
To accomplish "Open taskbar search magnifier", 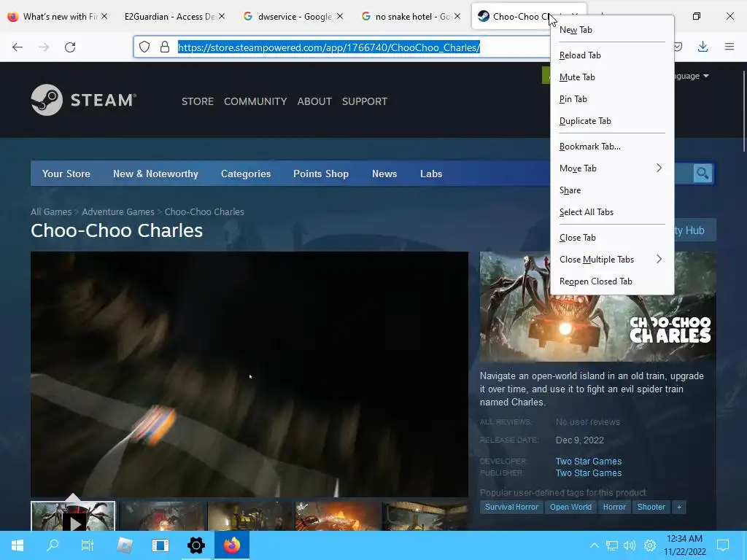I will click(53, 545).
